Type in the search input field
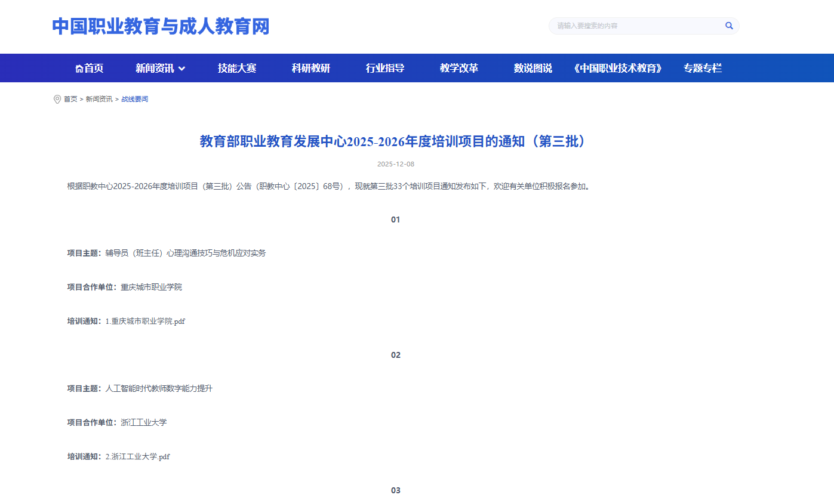834x504 pixels. point(636,26)
